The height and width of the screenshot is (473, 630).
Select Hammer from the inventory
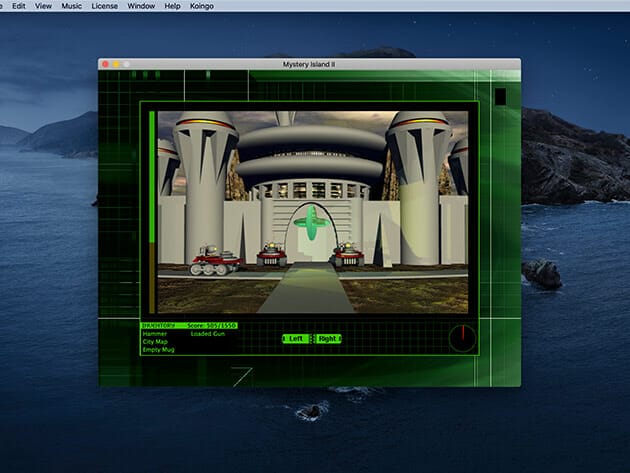coord(154,333)
